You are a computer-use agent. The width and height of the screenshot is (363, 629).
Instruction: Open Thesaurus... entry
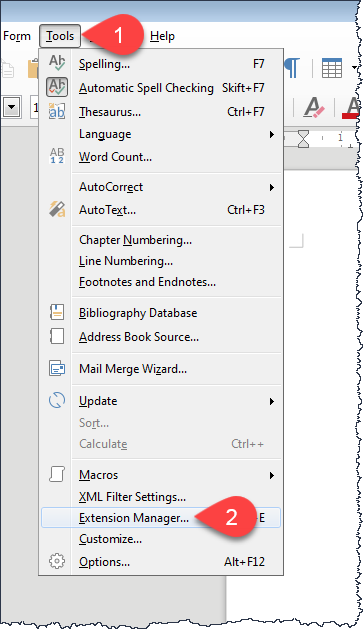click(161, 112)
